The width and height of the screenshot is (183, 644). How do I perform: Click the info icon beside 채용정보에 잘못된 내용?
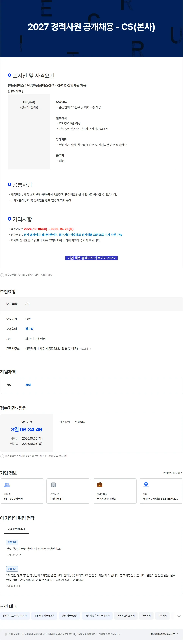[x=2, y=275]
